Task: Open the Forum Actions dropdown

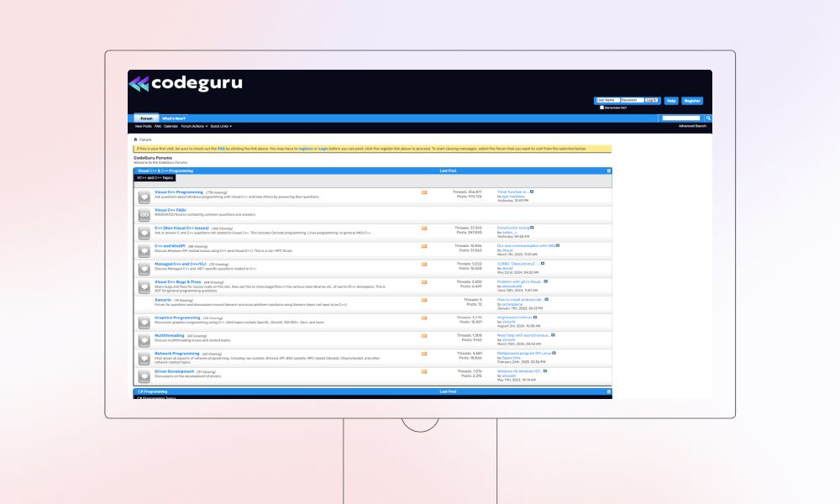Action: [x=194, y=126]
